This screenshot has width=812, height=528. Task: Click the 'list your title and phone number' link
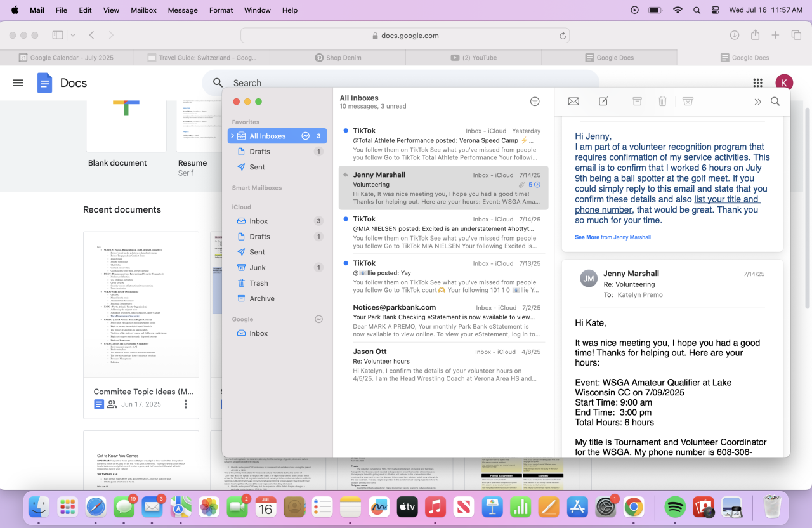[x=666, y=204]
